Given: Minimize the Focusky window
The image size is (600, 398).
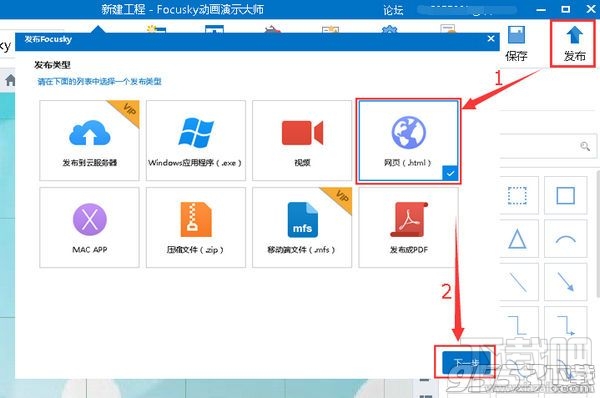Looking at the screenshot, I should pos(541,10).
